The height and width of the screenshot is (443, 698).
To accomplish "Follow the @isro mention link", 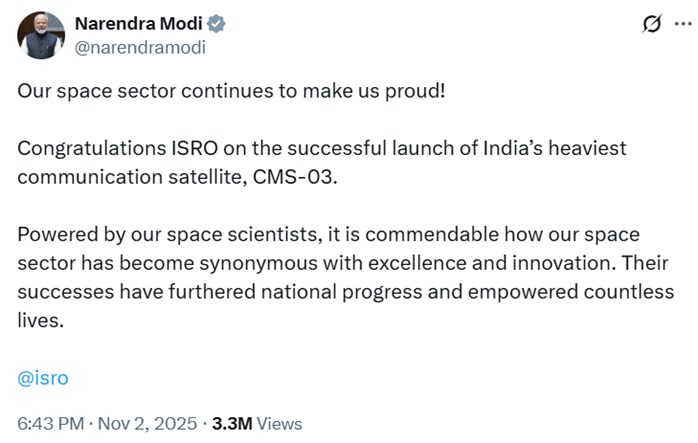I will [x=43, y=378].
